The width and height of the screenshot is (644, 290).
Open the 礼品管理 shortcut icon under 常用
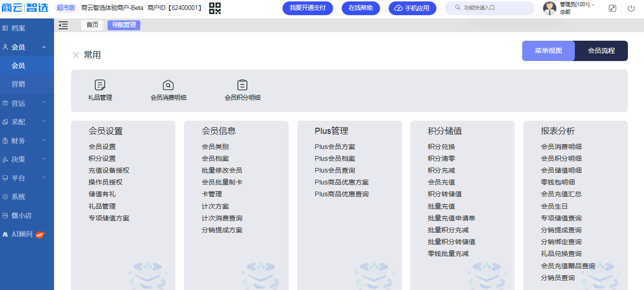tap(100, 85)
